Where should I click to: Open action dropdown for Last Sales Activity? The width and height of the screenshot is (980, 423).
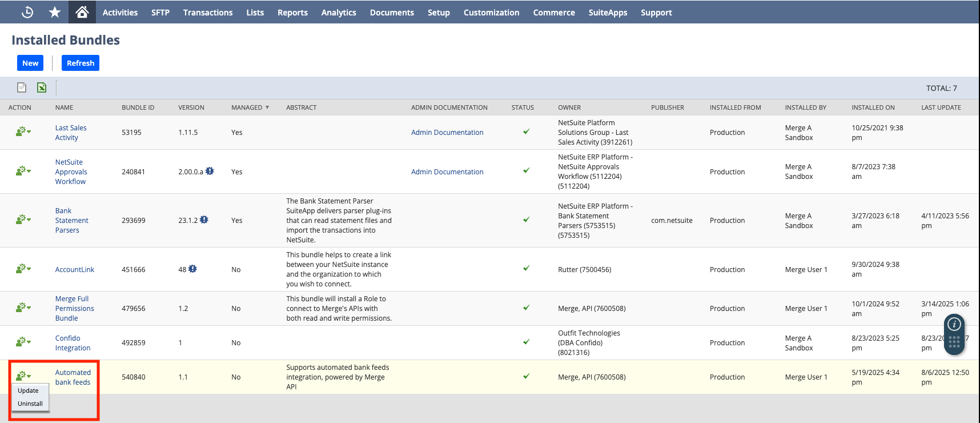click(23, 132)
